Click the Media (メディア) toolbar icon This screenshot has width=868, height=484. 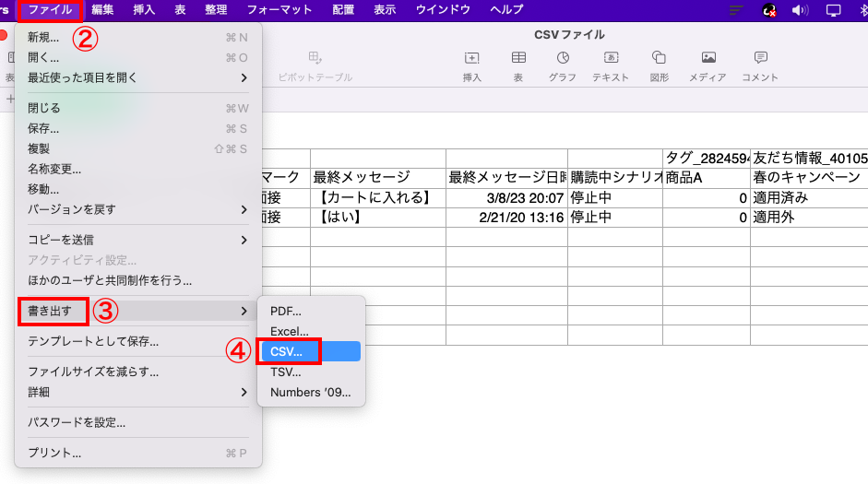point(708,57)
